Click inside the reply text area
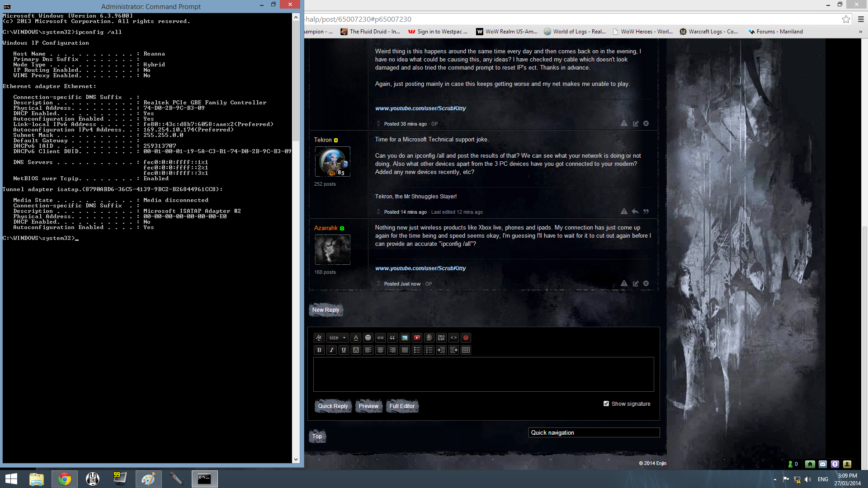Image resolution: width=868 pixels, height=488 pixels. pos(483,374)
